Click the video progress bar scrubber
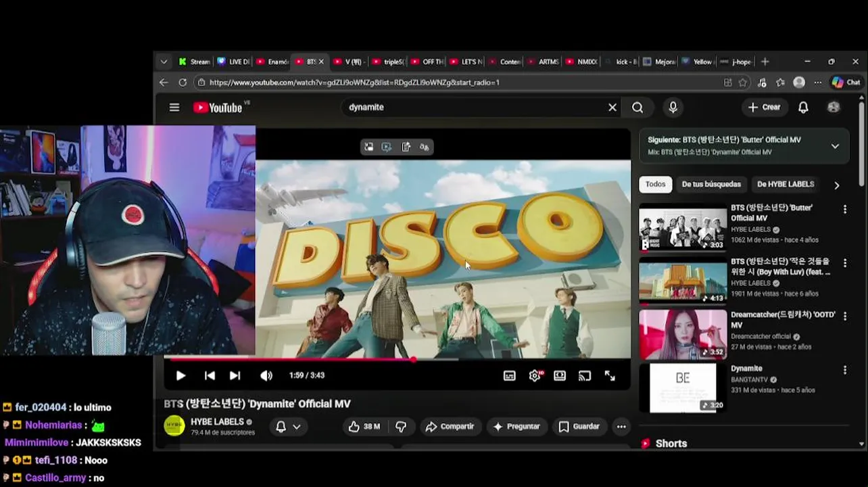868x487 pixels. 414,359
